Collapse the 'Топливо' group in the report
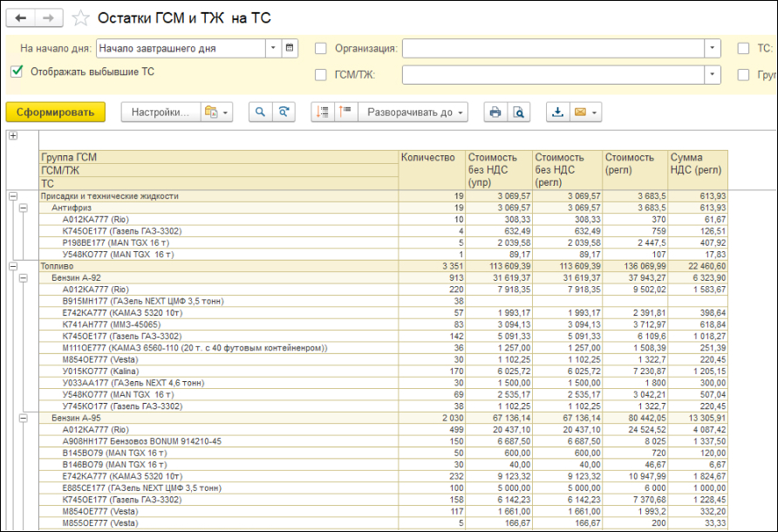 point(13,264)
